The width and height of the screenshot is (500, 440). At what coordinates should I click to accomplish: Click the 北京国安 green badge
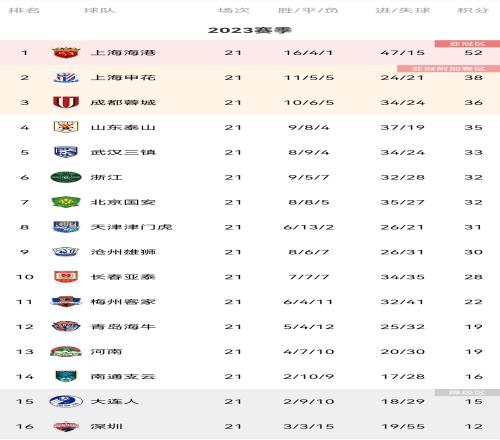[66, 202]
